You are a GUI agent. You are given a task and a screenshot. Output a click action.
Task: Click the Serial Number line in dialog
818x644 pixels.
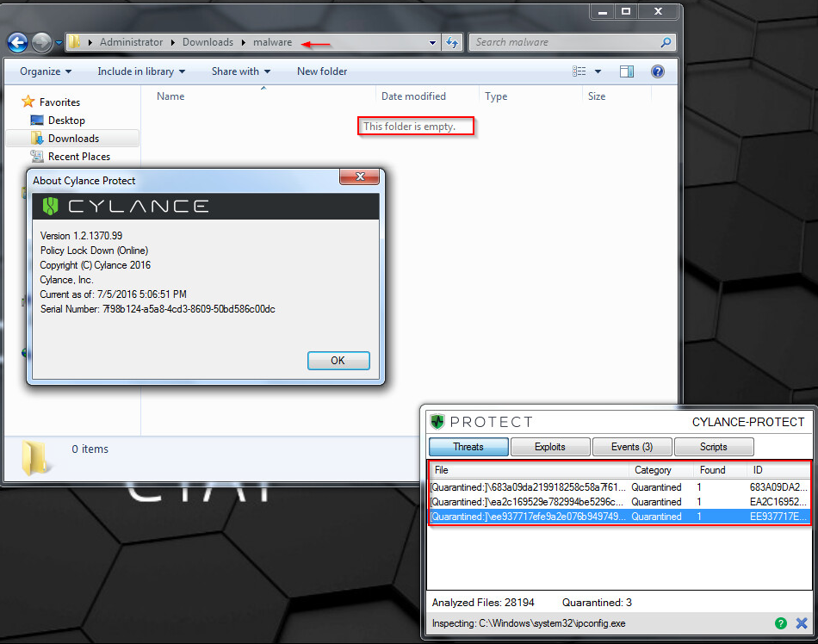coord(158,309)
